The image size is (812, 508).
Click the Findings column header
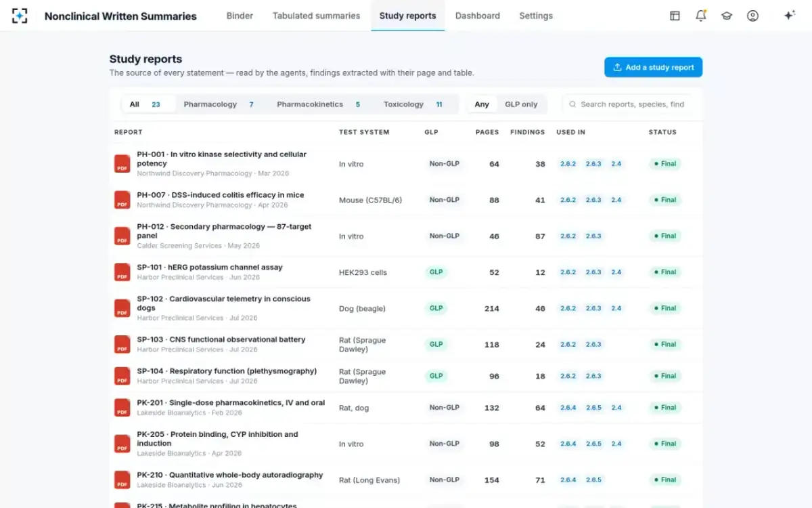coord(527,132)
